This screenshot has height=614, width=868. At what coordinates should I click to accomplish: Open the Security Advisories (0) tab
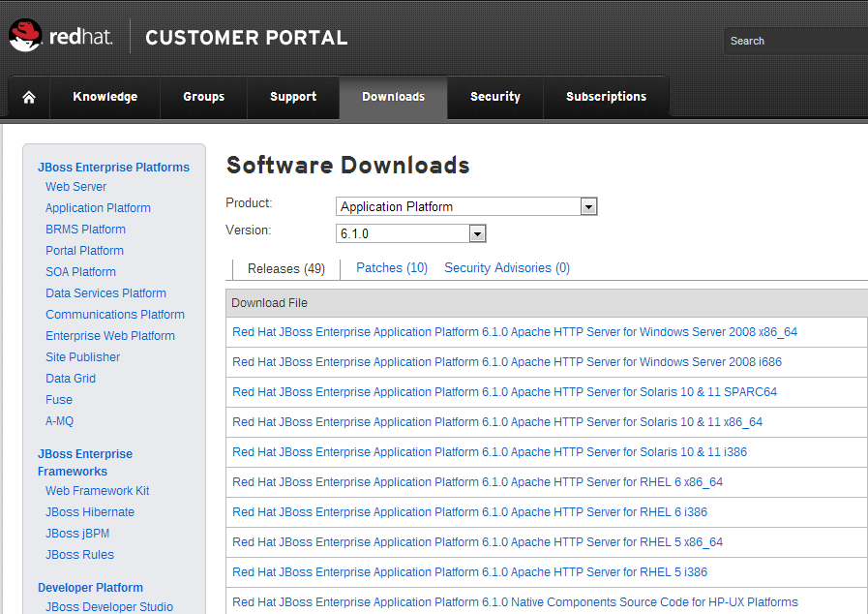pyautogui.click(x=507, y=268)
